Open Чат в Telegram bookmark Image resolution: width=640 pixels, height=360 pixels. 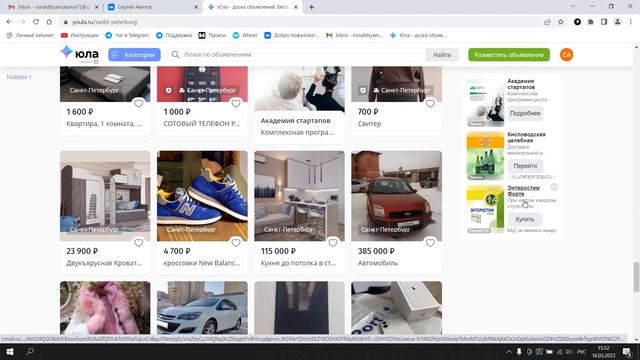[x=127, y=36]
